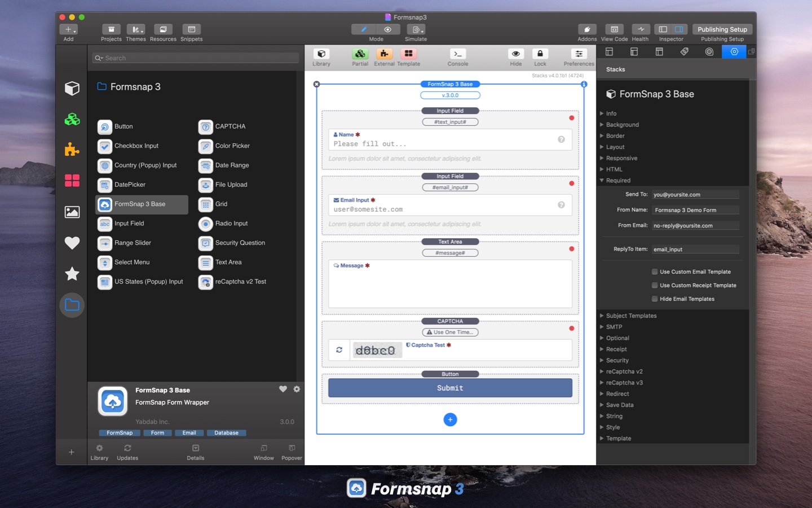Select the External puzzle icon
This screenshot has width=812, height=508.
point(384,54)
